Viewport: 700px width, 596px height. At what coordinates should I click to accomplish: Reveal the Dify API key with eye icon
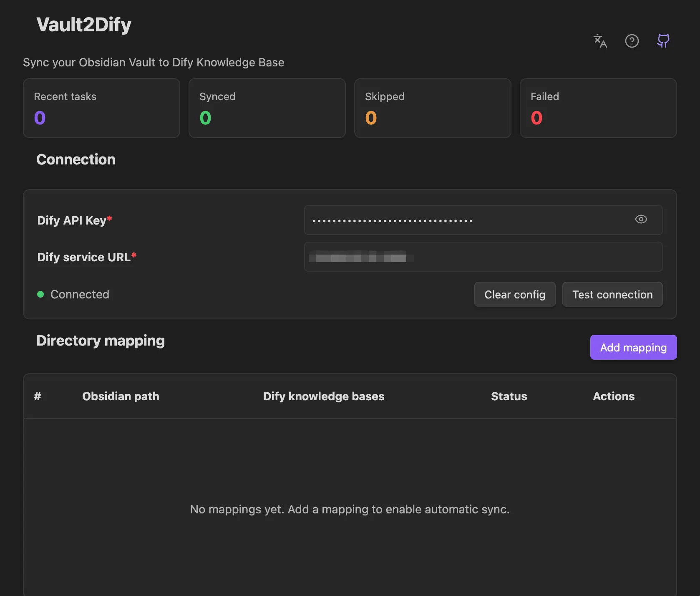pos(641,219)
